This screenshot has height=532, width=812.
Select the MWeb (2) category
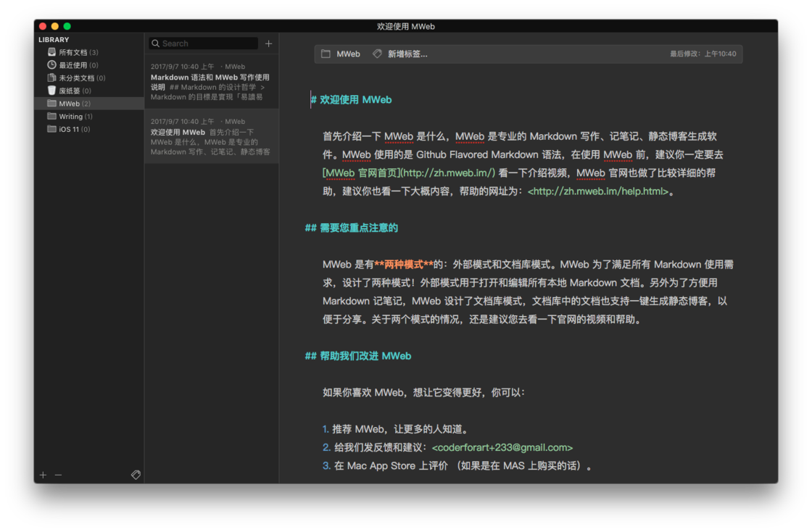coord(89,104)
